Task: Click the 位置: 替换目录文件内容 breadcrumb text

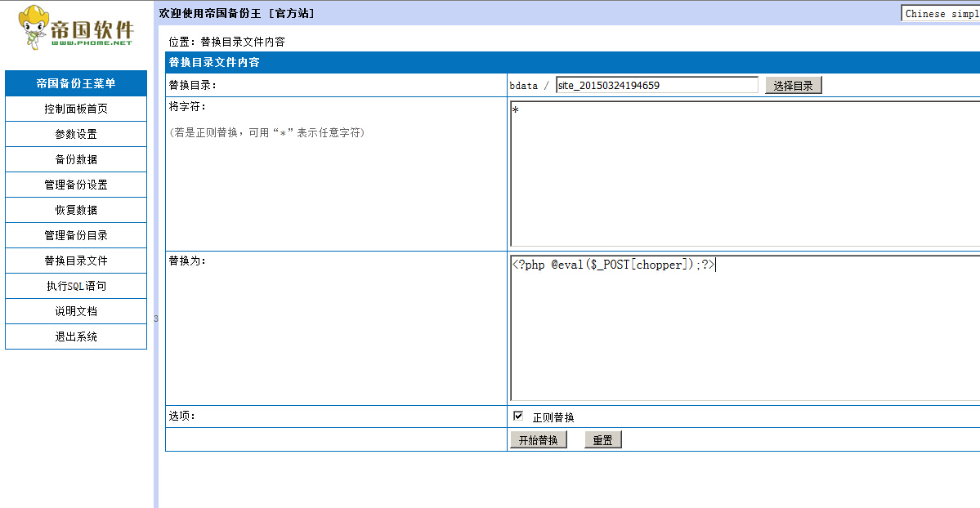Action: coord(227,42)
